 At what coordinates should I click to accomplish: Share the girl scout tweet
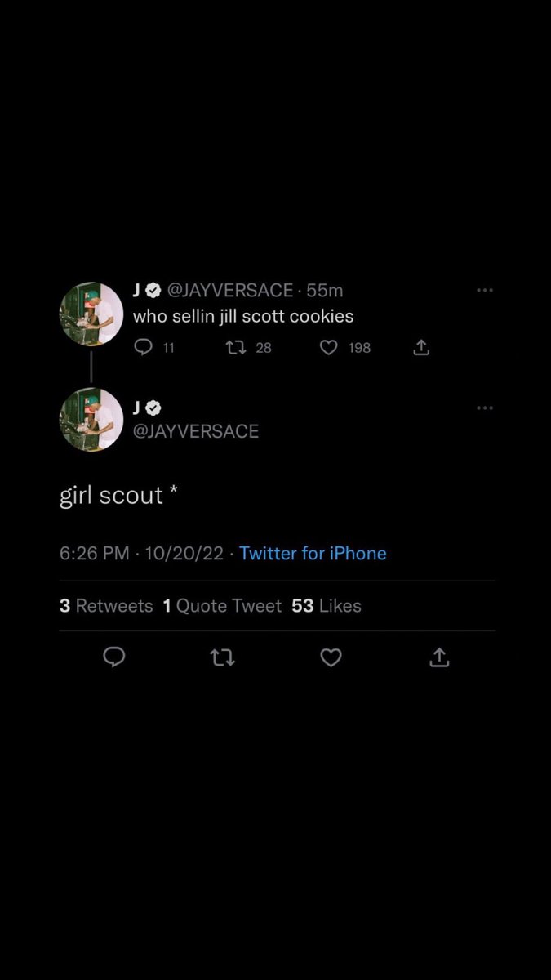439,657
